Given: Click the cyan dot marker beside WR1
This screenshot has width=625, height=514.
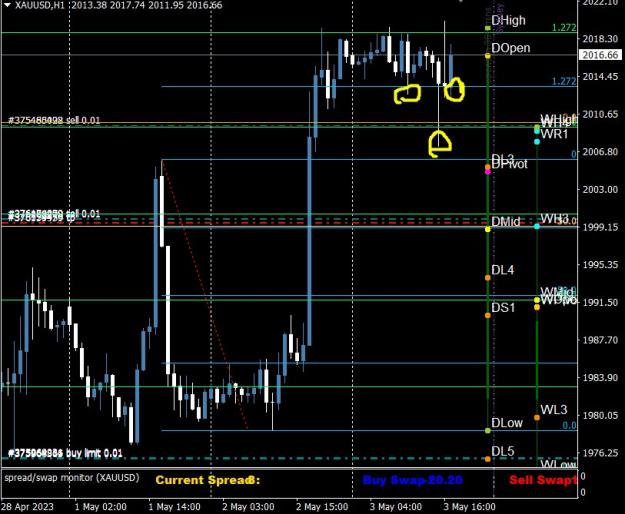Looking at the screenshot, I should click(537, 141).
